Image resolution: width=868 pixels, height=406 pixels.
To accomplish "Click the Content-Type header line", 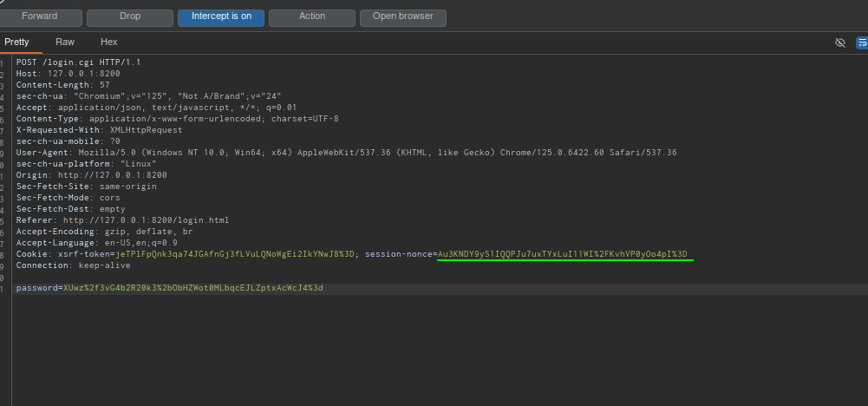I will coord(177,119).
